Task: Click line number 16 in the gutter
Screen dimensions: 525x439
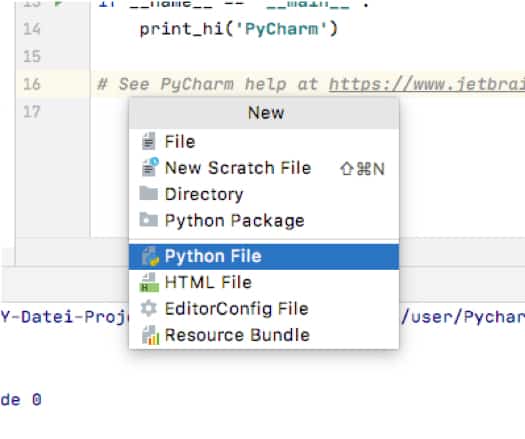Action: [32, 84]
